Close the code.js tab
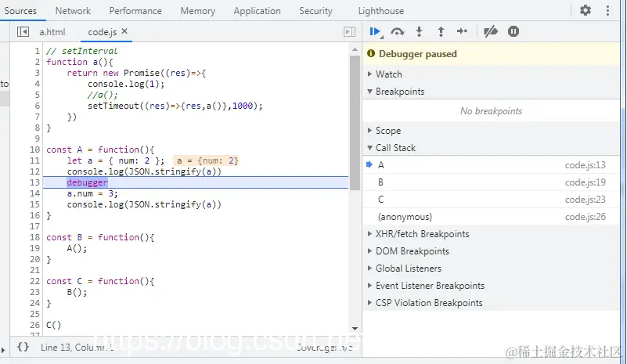The image size is (627, 364). coord(124,31)
